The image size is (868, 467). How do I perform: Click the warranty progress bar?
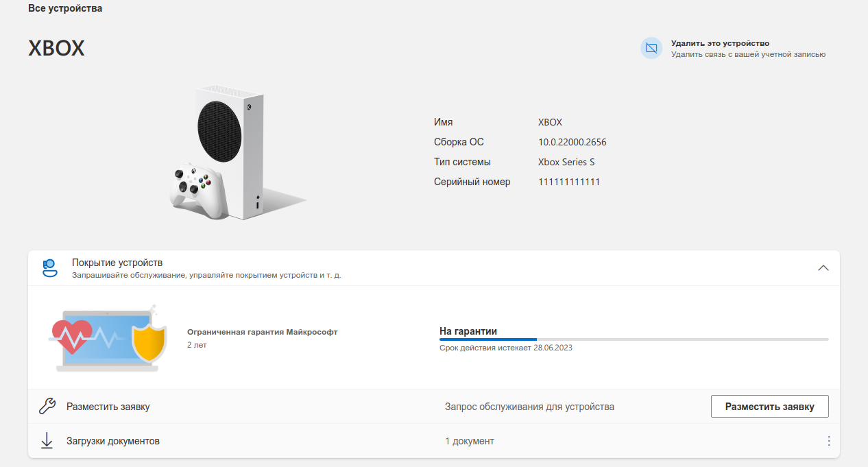click(x=634, y=339)
